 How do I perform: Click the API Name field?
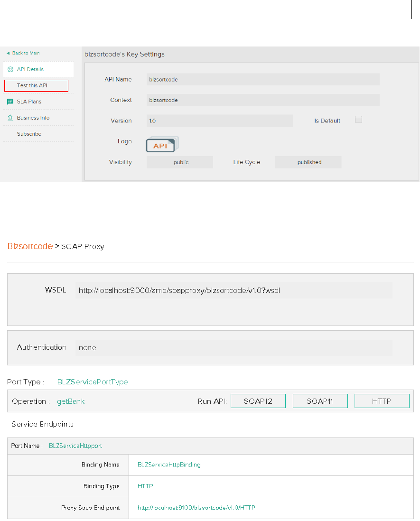[263, 79]
